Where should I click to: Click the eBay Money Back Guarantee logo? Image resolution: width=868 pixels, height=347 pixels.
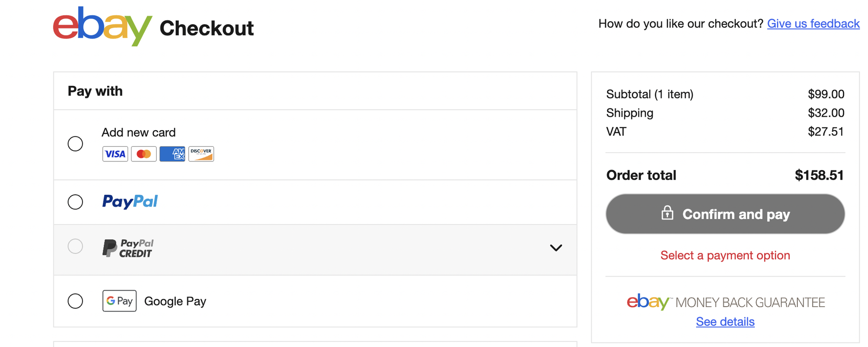point(726,302)
